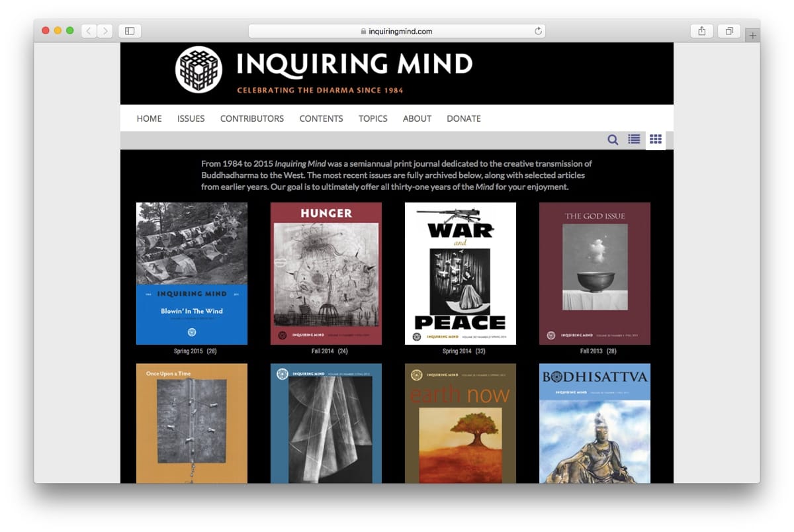Open the ABOUT menu item
Viewport: 794px width, 532px height.
pos(418,118)
